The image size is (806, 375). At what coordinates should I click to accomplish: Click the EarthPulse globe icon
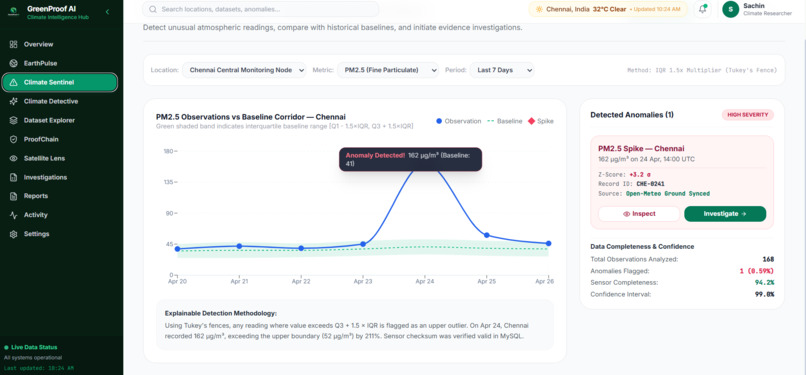click(14, 64)
